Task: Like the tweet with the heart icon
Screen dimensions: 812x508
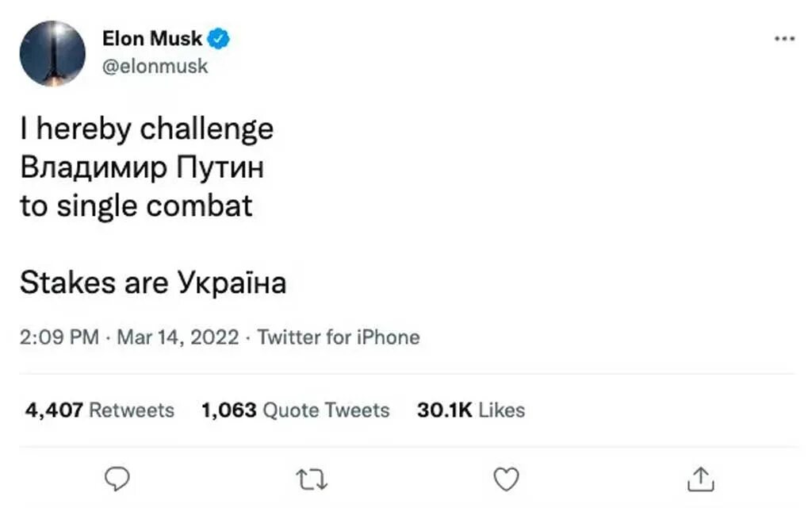Action: (x=506, y=479)
